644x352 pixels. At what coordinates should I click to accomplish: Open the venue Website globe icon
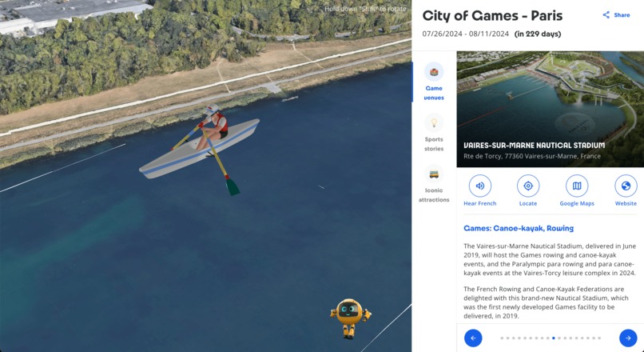(x=626, y=186)
